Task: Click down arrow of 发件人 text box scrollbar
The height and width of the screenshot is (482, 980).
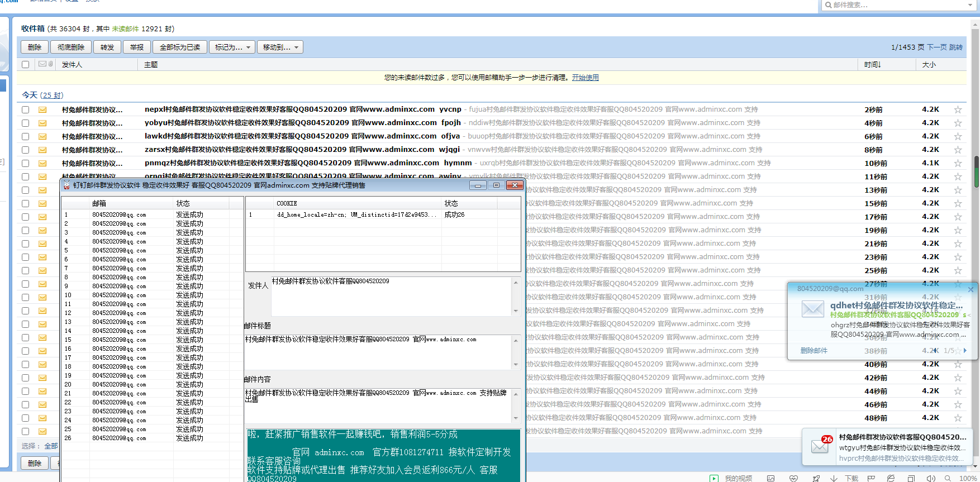Action: (x=516, y=311)
